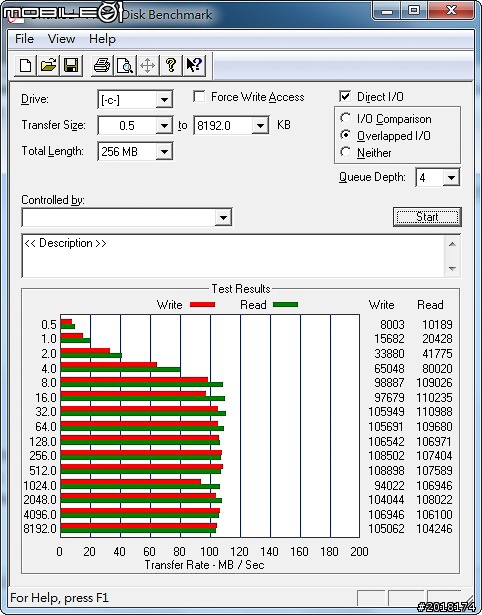
Task: Click the write value 65048
Action: pyautogui.click(x=389, y=369)
